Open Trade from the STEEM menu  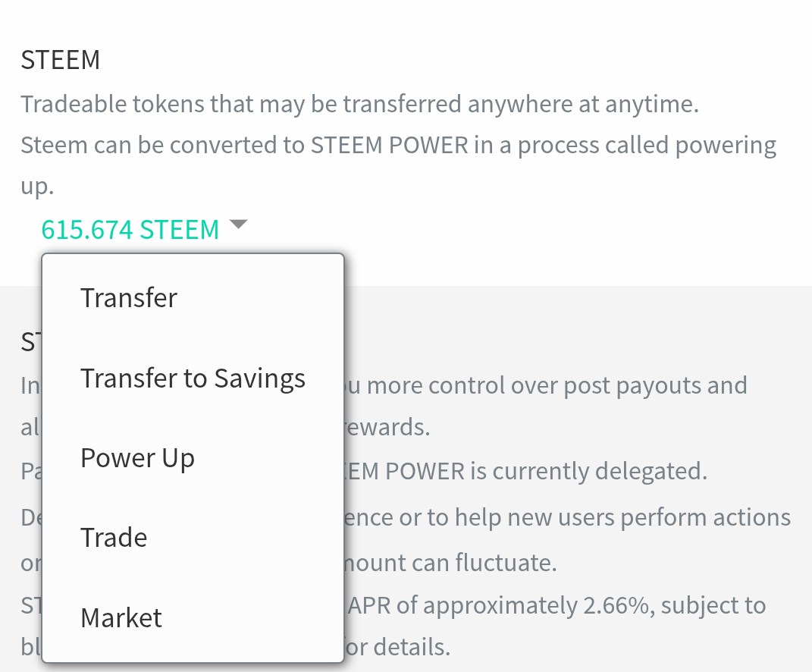click(114, 538)
